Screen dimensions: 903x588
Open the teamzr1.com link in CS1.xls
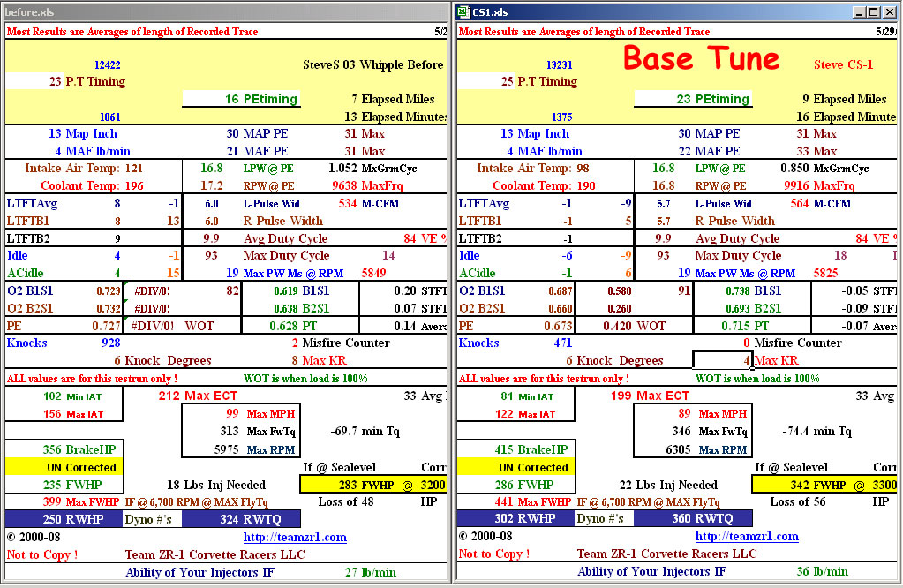tap(747, 537)
